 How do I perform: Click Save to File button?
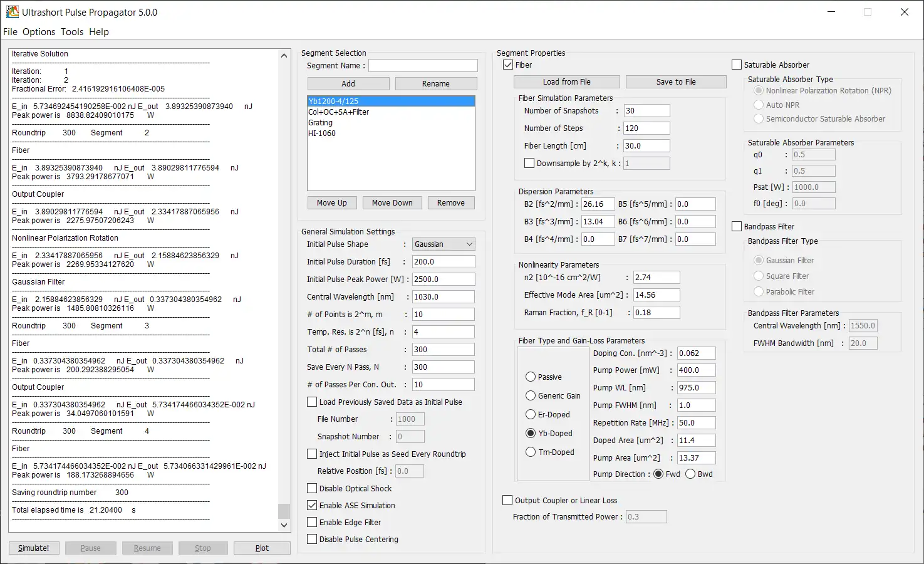point(676,82)
